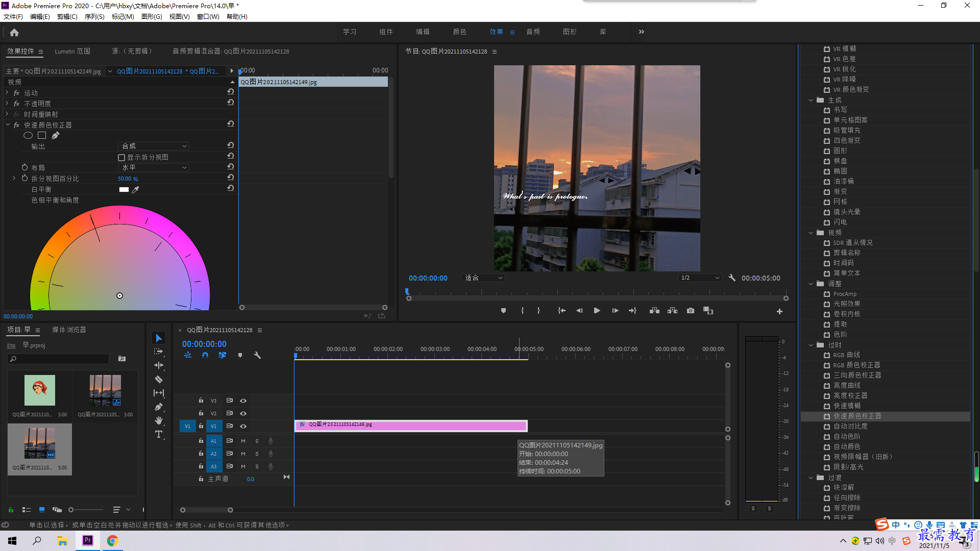Select the Hand tool
This screenshot has width=980, height=551.
pos(159,420)
